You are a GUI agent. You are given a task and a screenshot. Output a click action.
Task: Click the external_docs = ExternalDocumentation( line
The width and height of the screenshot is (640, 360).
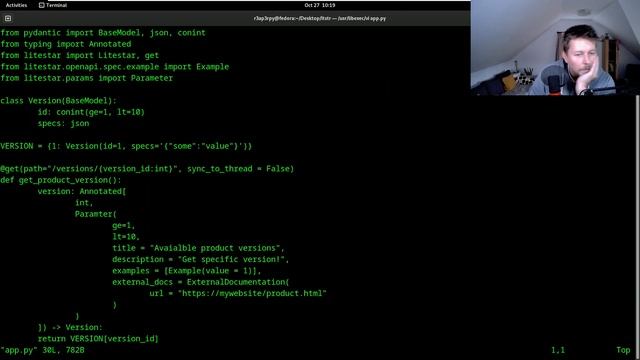coord(201,282)
